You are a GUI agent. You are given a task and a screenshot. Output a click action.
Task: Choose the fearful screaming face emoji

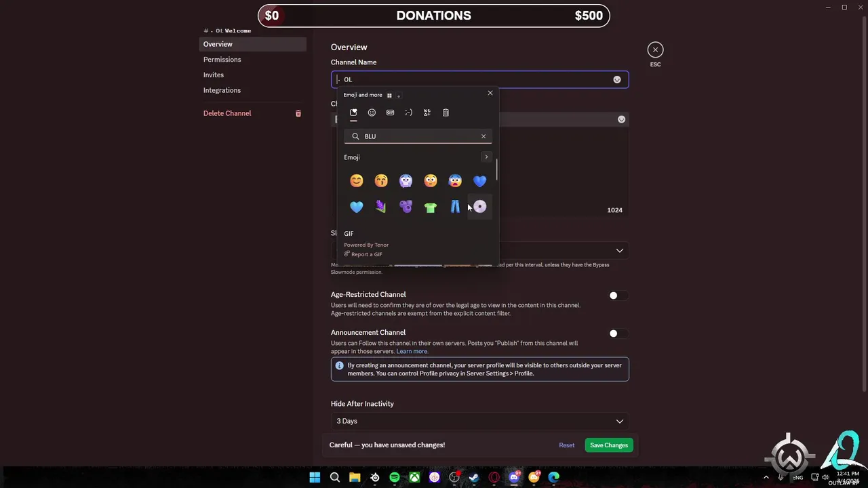point(455,181)
